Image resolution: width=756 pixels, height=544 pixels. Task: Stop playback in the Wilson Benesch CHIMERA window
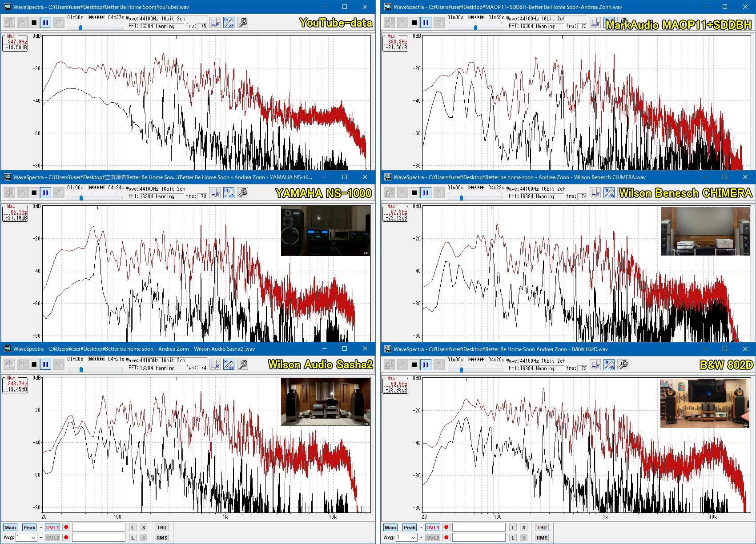pos(414,192)
